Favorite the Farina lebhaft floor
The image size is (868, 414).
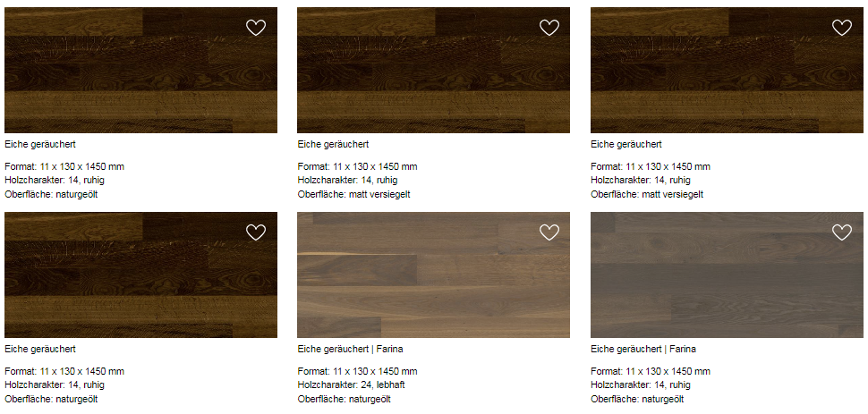coord(549,232)
